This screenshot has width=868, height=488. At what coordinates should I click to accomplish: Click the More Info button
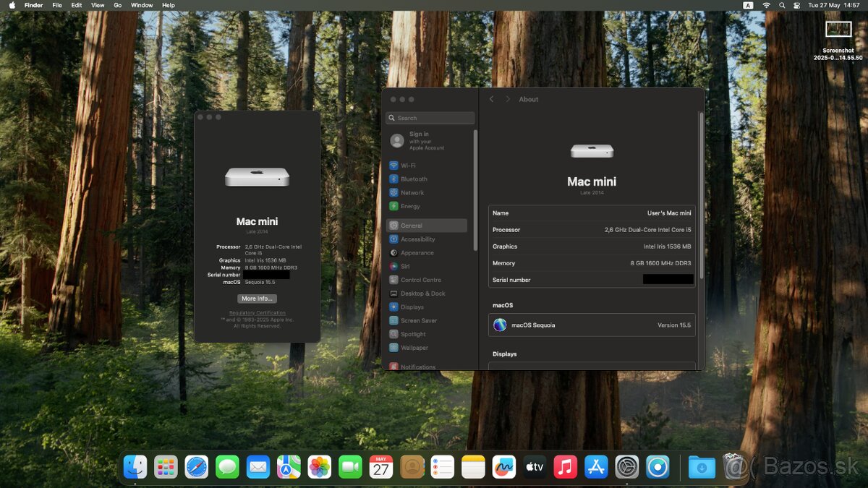click(257, 298)
